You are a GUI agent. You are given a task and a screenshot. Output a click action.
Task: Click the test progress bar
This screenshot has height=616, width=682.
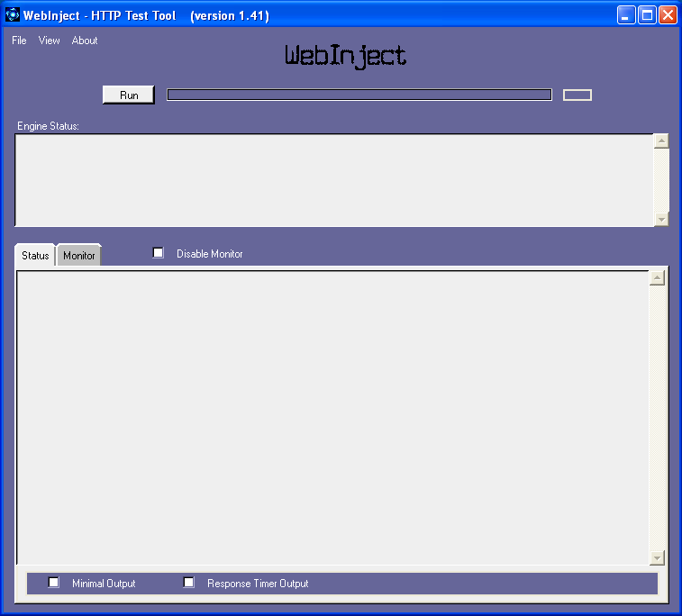(359, 95)
